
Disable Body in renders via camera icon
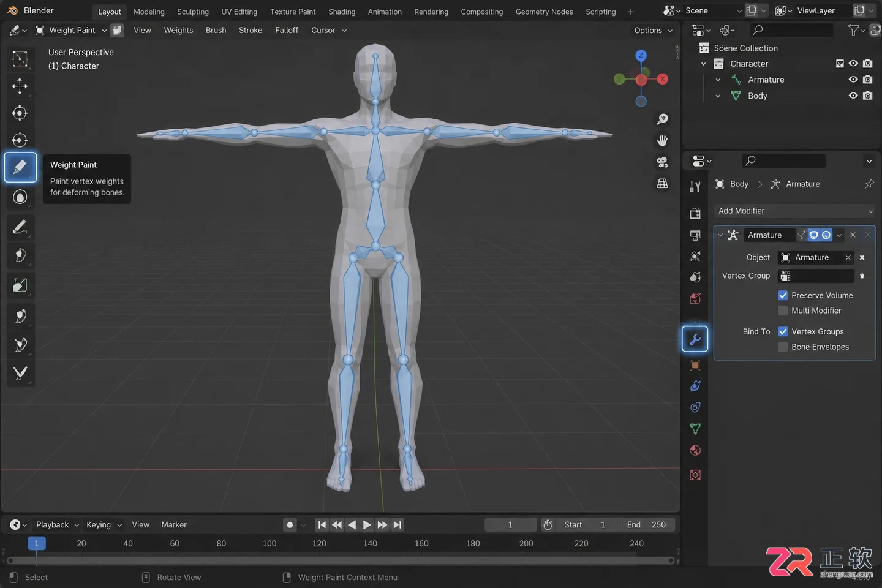pos(868,96)
